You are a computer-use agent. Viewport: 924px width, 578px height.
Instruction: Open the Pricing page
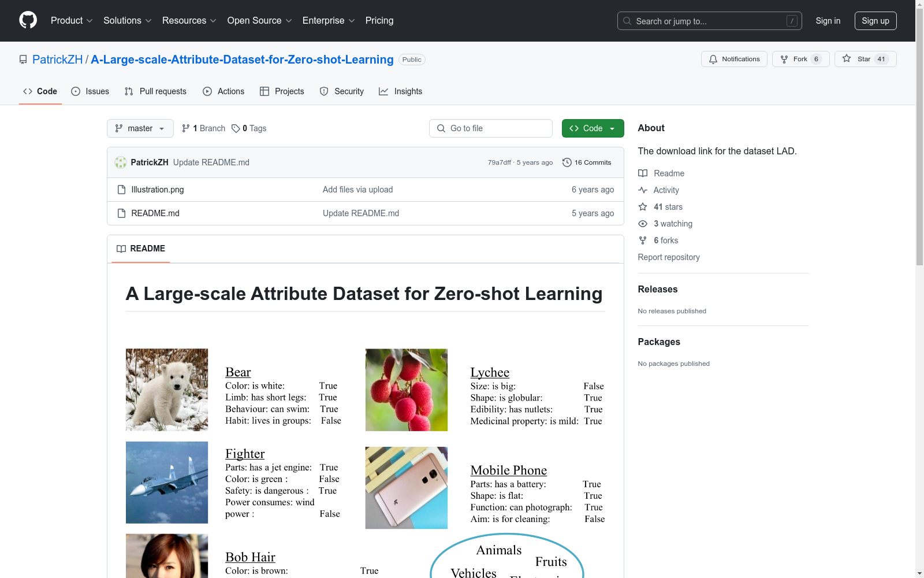pyautogui.click(x=379, y=21)
